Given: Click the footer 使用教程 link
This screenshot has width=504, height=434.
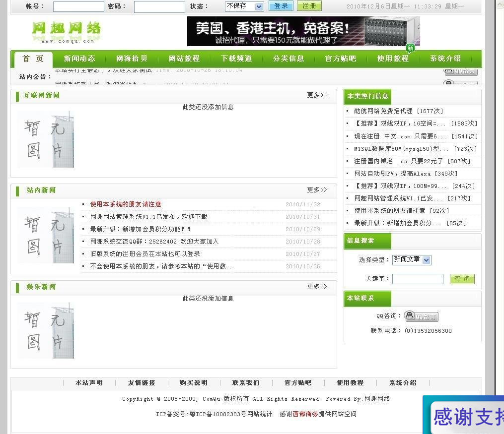Looking at the screenshot, I should (350, 382).
